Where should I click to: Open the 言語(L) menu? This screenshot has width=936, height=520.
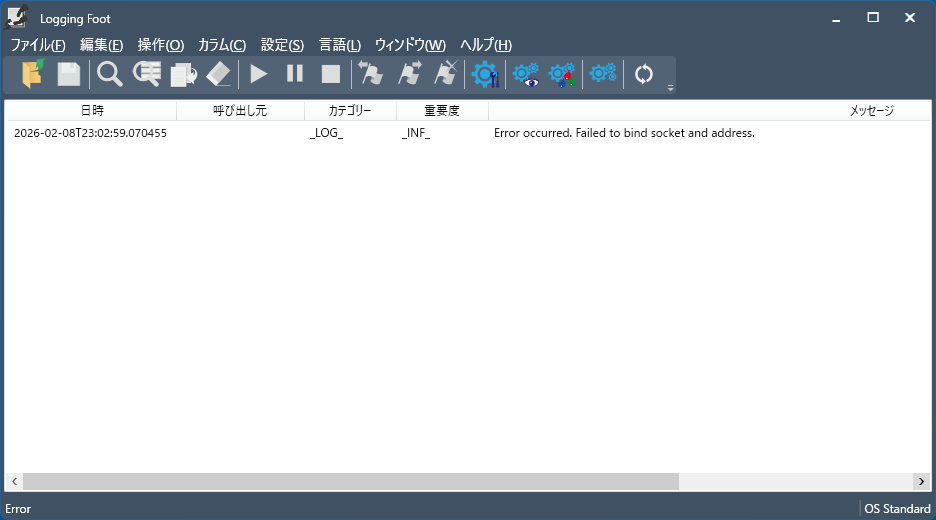point(340,45)
